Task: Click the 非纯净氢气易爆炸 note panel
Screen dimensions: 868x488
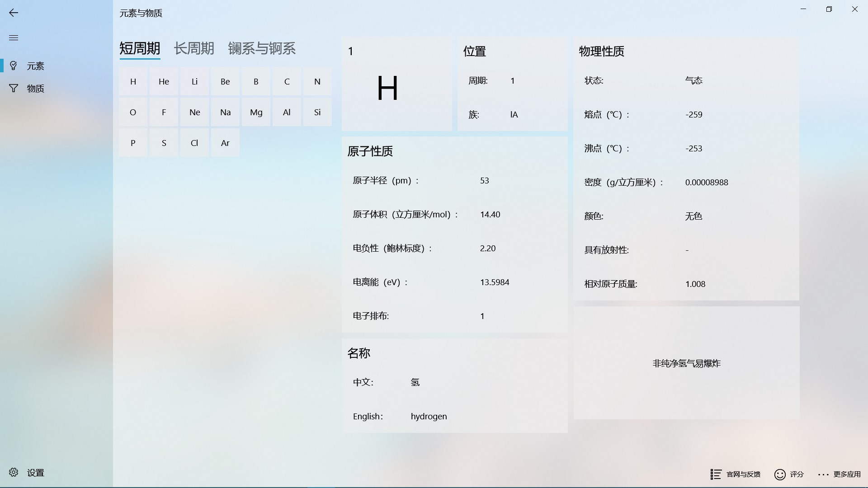Action: coord(686,363)
